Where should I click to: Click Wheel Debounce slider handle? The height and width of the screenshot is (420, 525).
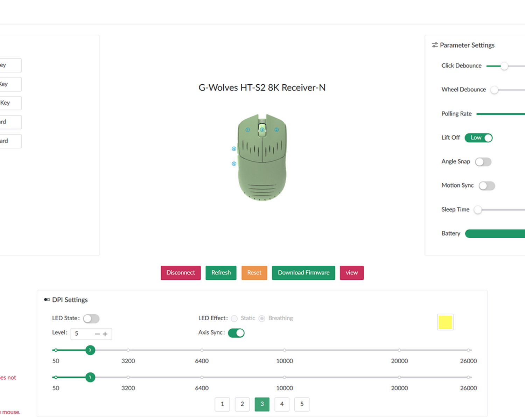[494, 90]
